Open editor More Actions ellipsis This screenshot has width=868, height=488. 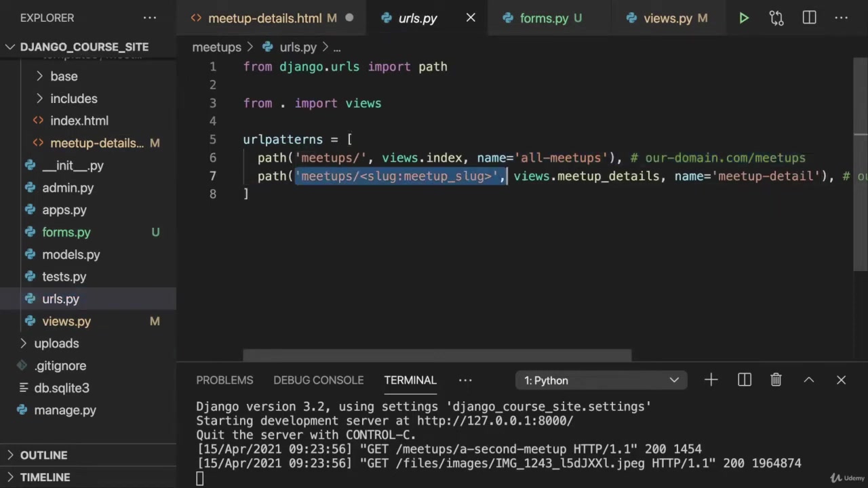click(842, 18)
